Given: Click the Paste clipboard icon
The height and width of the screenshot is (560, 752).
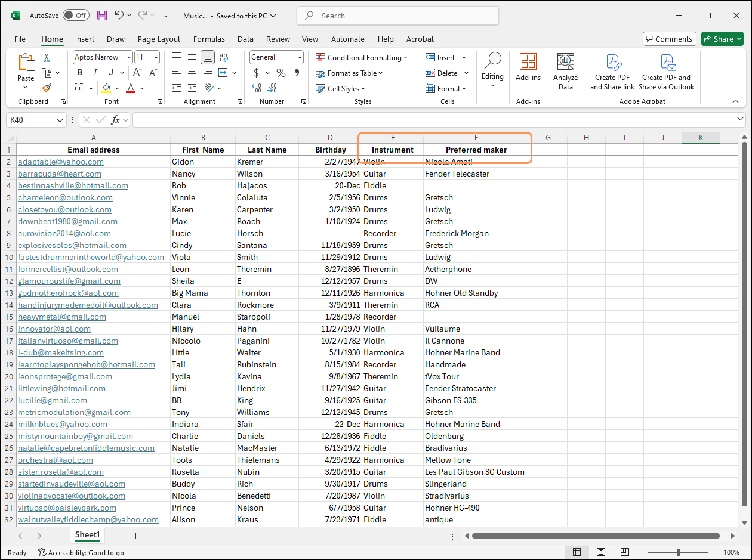Looking at the screenshot, I should (x=26, y=62).
